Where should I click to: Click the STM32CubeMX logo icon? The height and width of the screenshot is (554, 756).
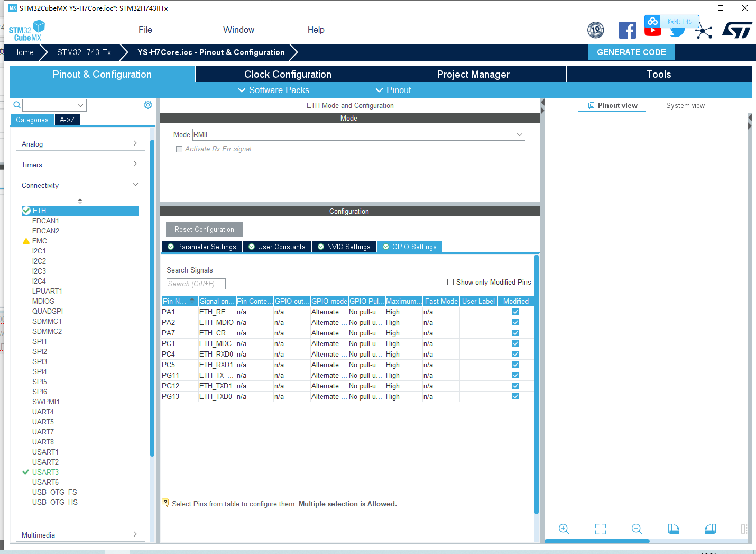[27, 30]
